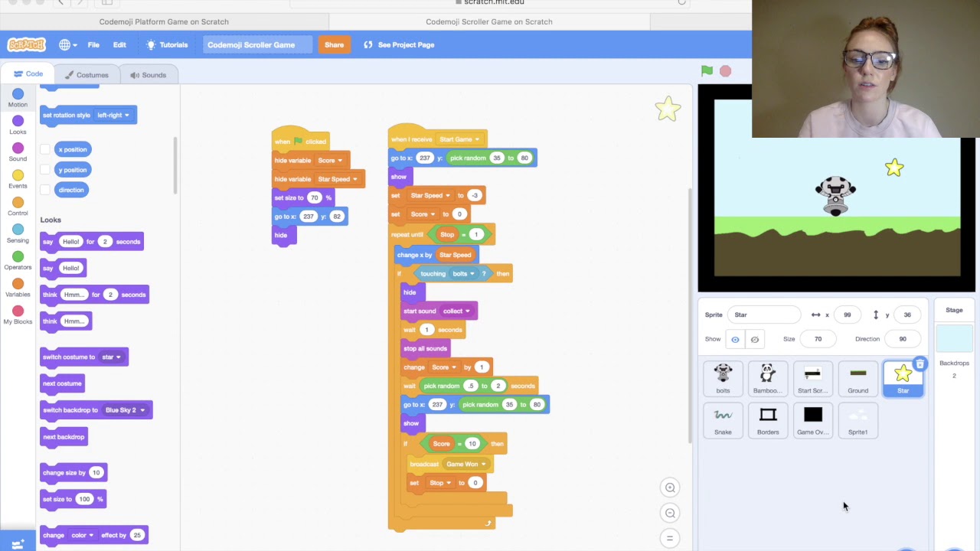Open the Scratch logo home link
This screenshot has width=980, height=551.
click(x=26, y=44)
